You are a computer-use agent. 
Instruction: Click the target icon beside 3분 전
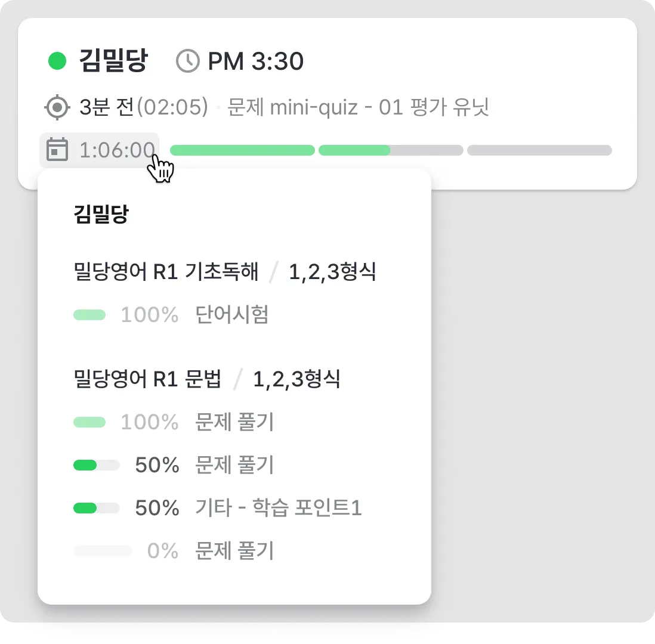[x=57, y=108]
